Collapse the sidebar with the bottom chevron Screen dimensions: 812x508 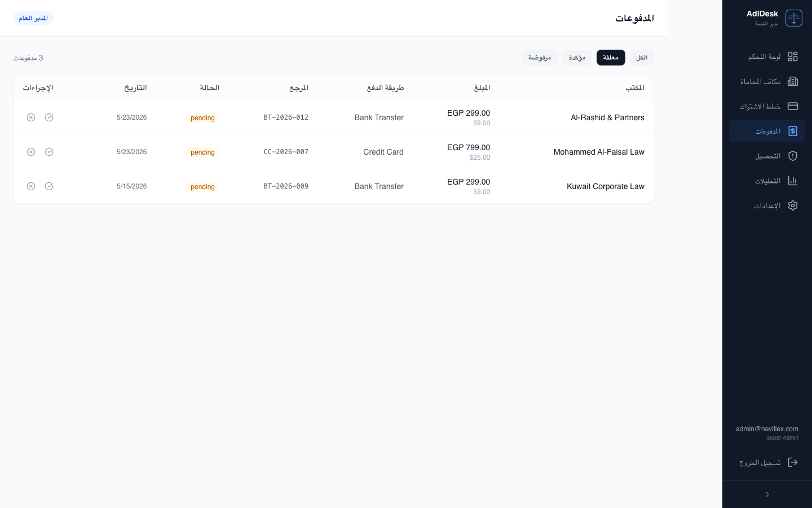pos(767,494)
